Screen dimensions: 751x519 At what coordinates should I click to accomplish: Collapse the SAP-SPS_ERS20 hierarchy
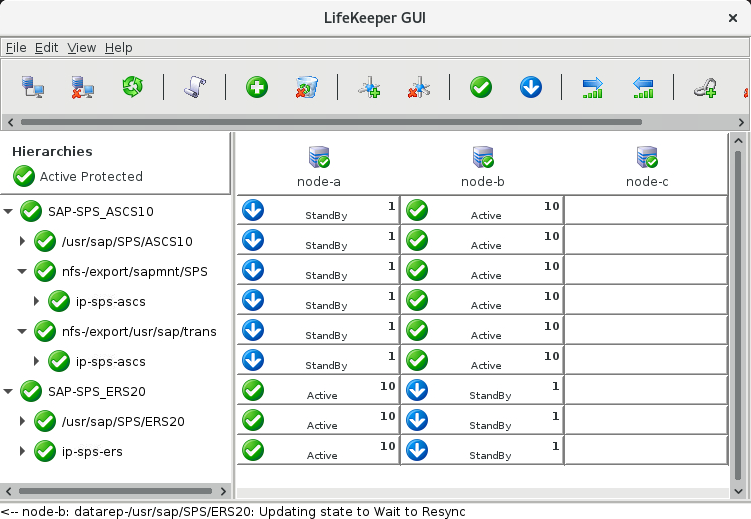coord(8,391)
